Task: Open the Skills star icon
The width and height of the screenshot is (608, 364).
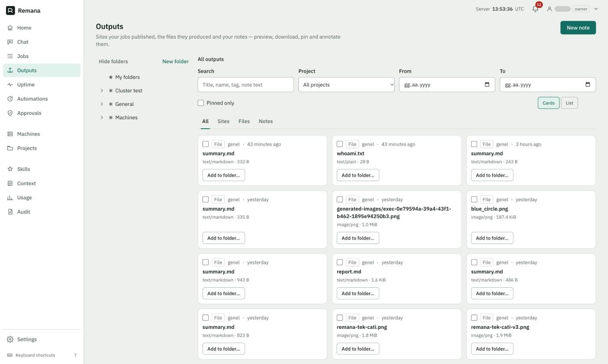Action: [x=10, y=169]
